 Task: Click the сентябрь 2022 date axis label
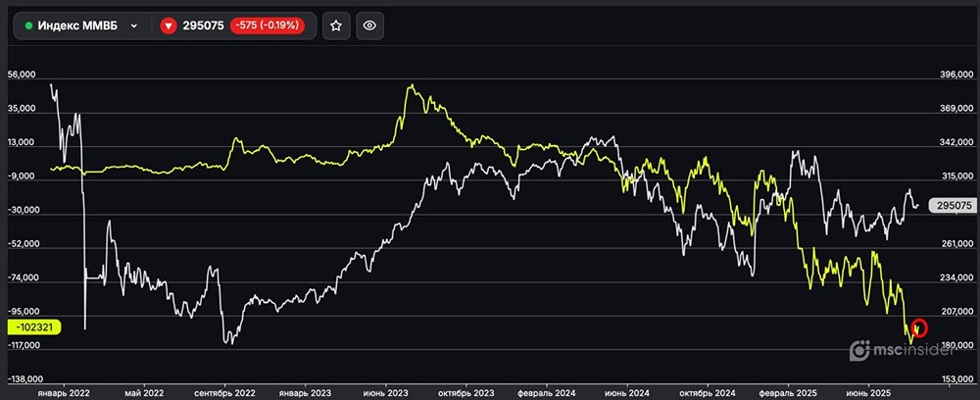coord(224,394)
